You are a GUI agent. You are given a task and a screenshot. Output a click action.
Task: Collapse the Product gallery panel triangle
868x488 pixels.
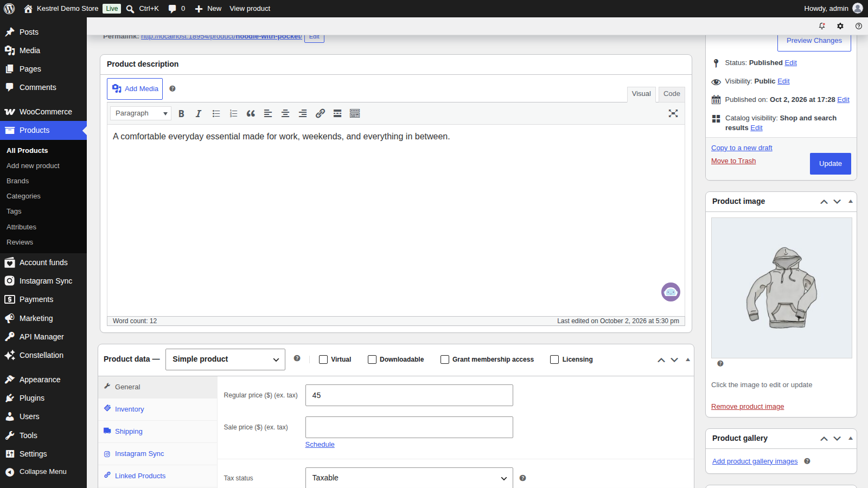click(851, 438)
